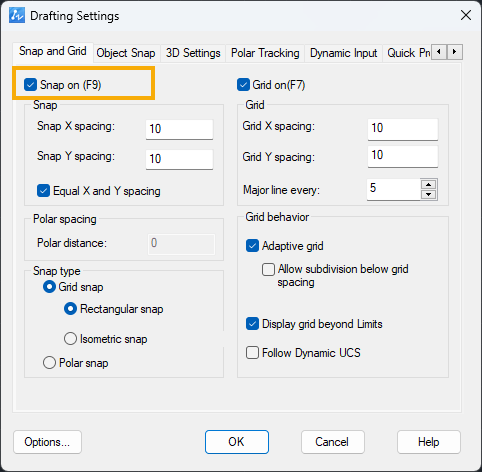Click the Options... button
The width and height of the screenshot is (482, 472).
tap(47, 442)
